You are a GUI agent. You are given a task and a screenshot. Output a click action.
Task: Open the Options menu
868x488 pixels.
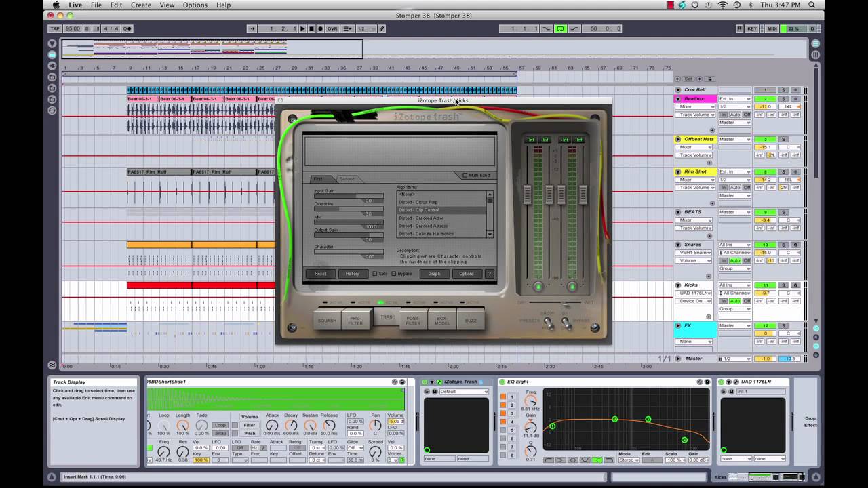click(195, 5)
